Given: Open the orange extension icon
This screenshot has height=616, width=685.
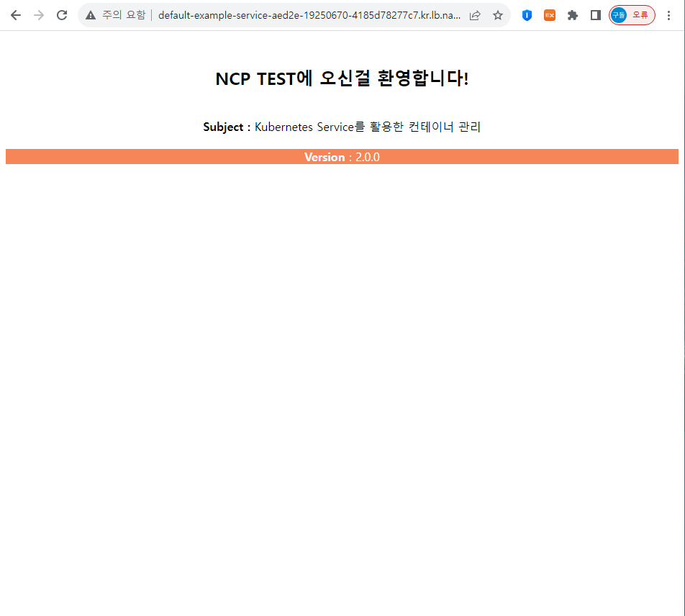Looking at the screenshot, I should click(550, 15).
